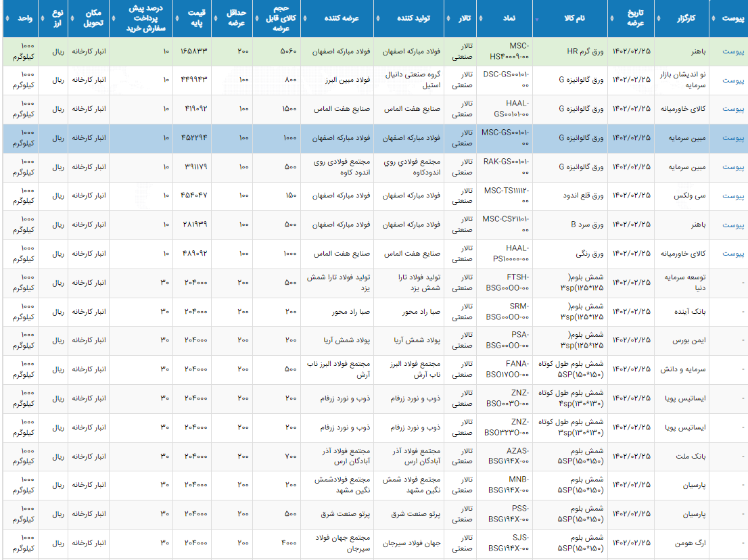This screenshot has height=560, width=748.
Task: Select broker cell بانک ملت
Action: pos(682,457)
